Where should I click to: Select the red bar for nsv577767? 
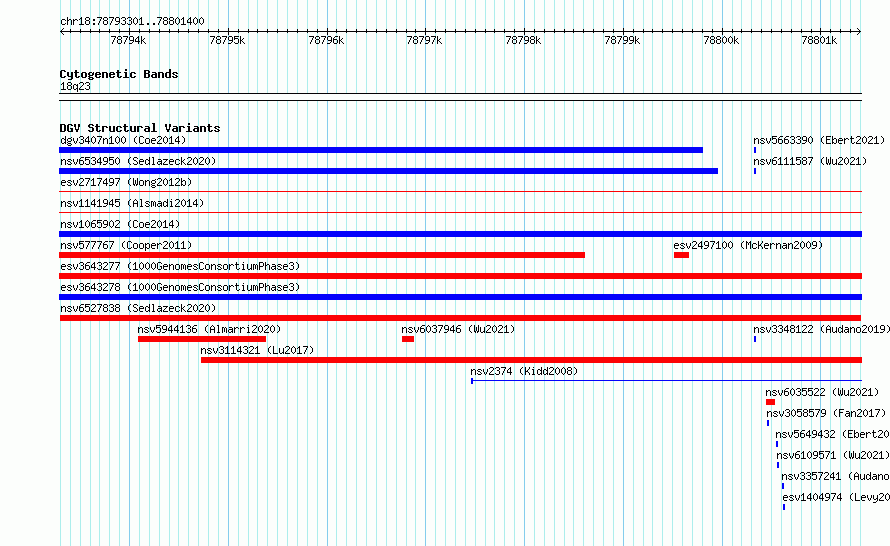(322, 255)
